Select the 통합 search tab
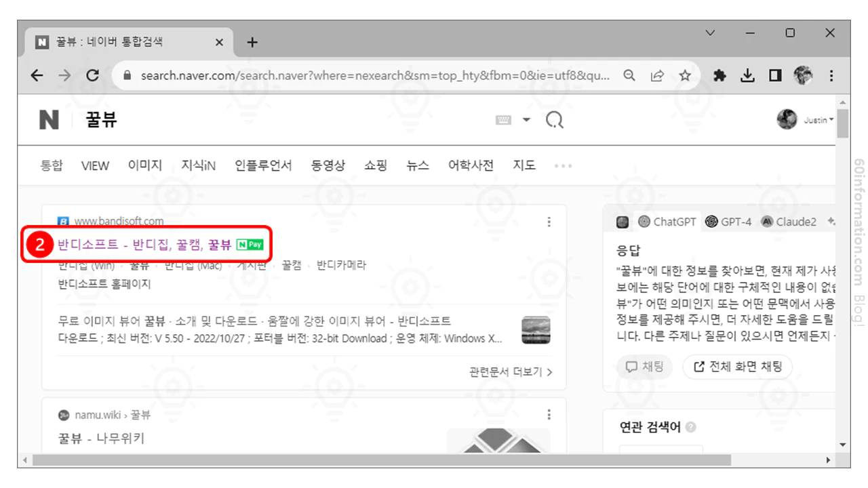 52,165
